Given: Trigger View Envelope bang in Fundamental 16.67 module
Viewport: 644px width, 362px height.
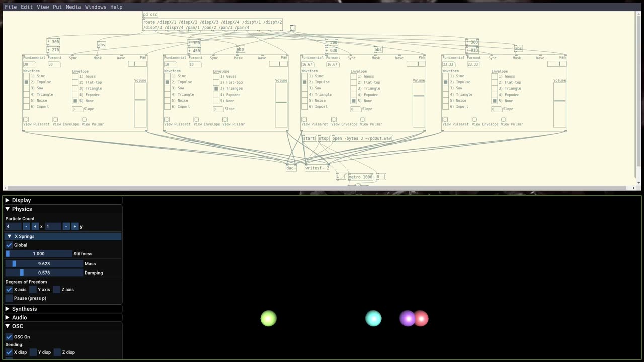Looking at the screenshot, I should tap(334, 120).
